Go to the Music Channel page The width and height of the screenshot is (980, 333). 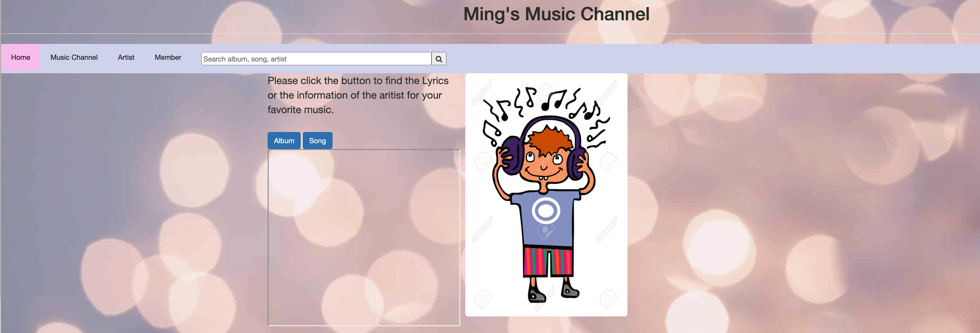(74, 57)
